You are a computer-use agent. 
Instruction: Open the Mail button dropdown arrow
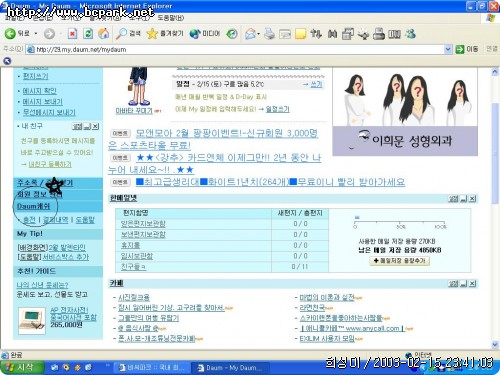click(x=259, y=34)
